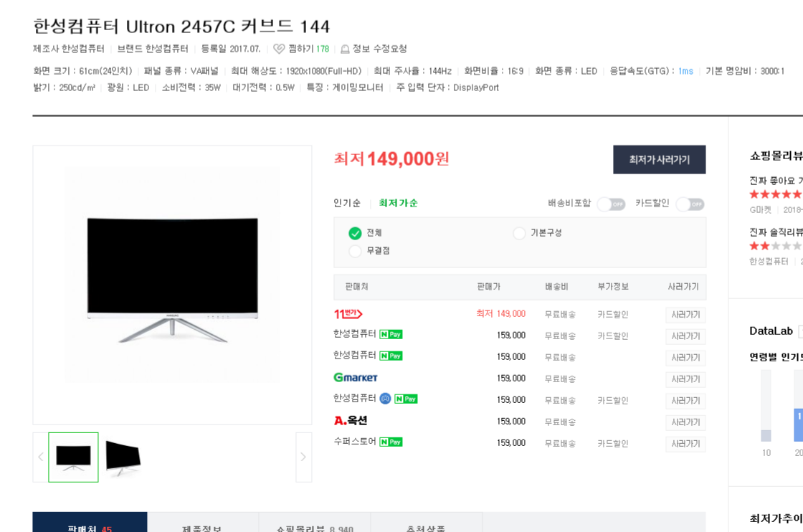Switch to the 제품정보 tab
The image size is (803, 532).
203,522
